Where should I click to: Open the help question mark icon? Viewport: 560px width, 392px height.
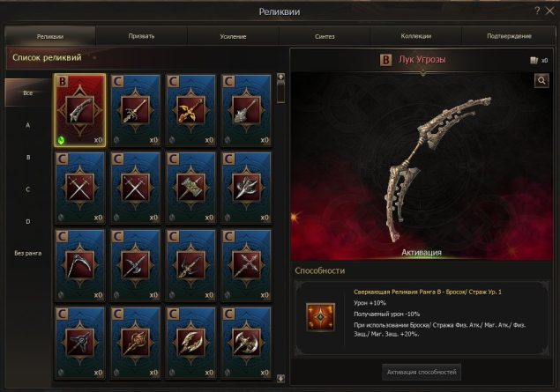(537, 11)
